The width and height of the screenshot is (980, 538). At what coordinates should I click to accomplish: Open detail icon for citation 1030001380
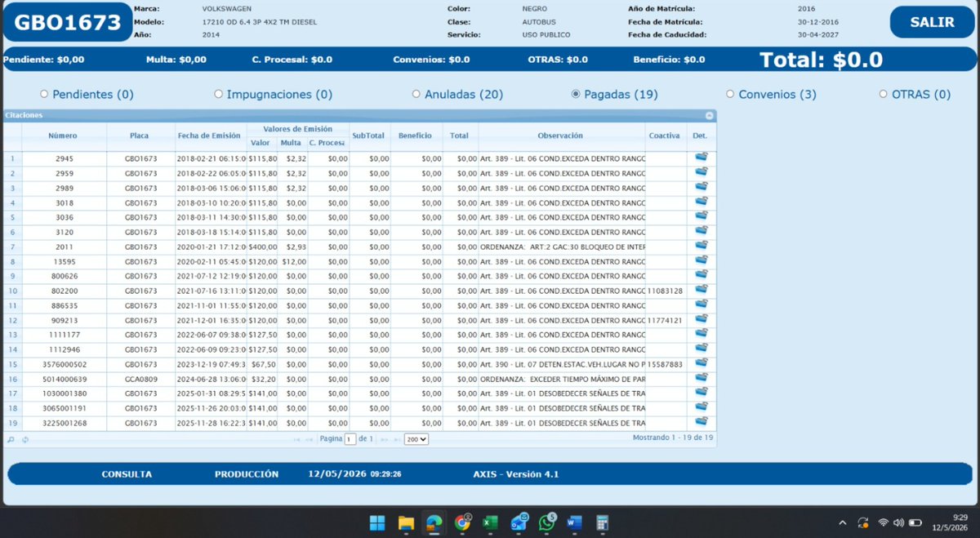[x=701, y=393]
